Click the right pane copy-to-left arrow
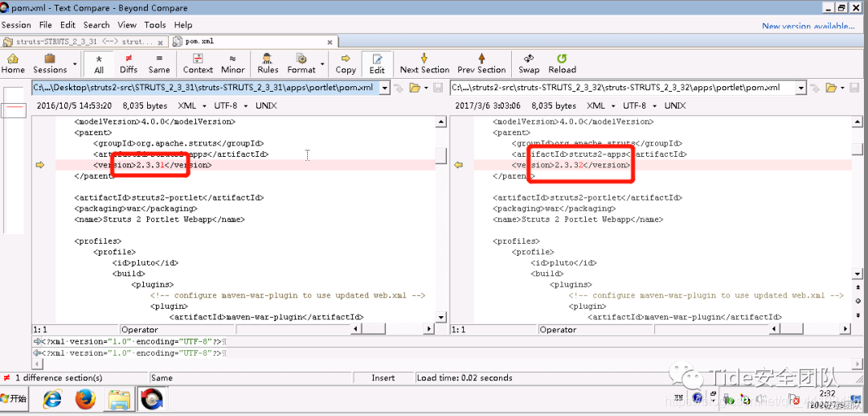Viewport: 868px width, 416px height. tap(458, 165)
